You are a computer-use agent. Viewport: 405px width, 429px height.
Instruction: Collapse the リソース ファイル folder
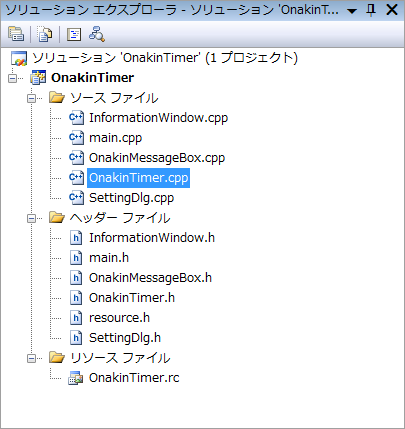[32, 358]
